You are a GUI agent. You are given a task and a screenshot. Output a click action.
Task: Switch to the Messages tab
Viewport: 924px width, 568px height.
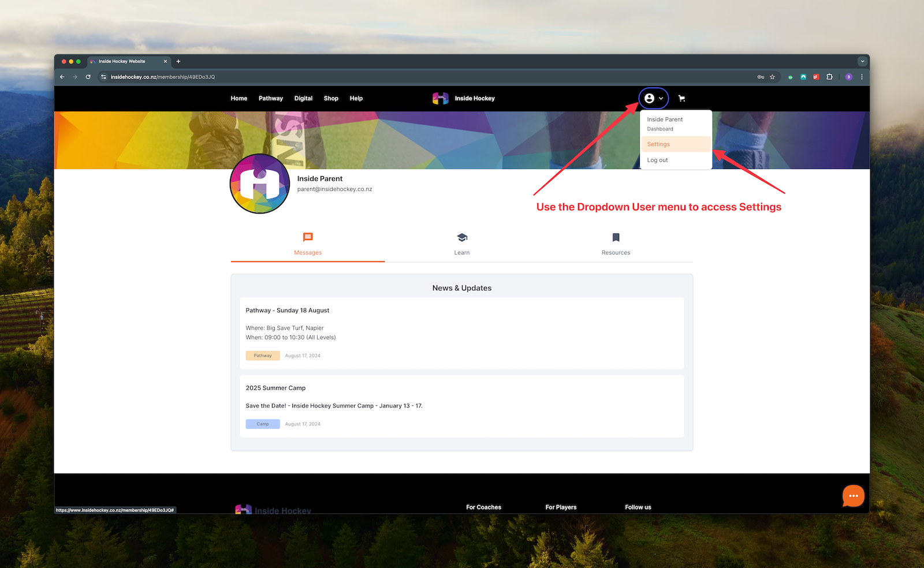308,244
